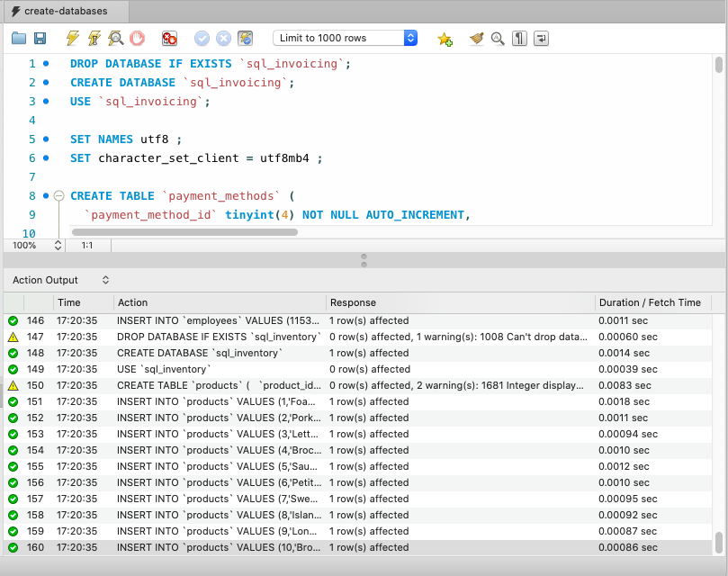Save current statement as snippet with star icon
Viewport: 728px width, 576px height.
444,39
